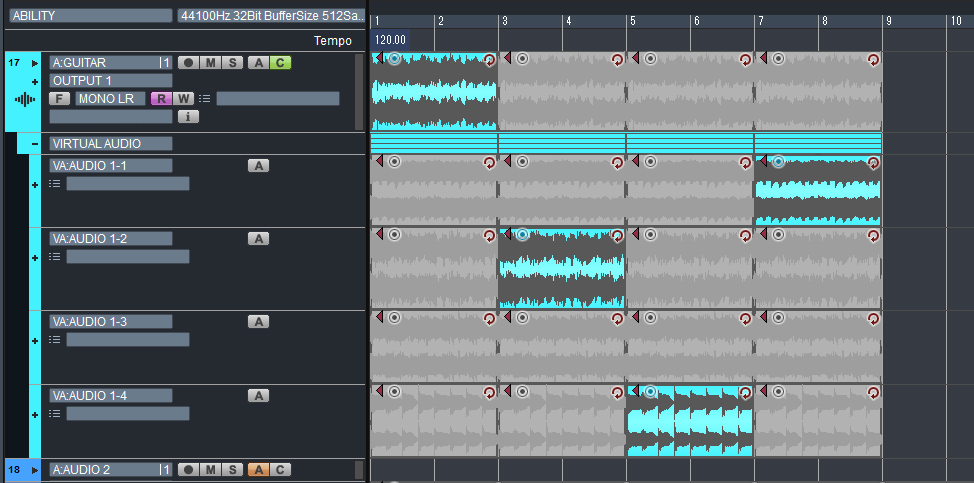Click the F button on GUITAR track
The image size is (974, 483).
[60, 98]
